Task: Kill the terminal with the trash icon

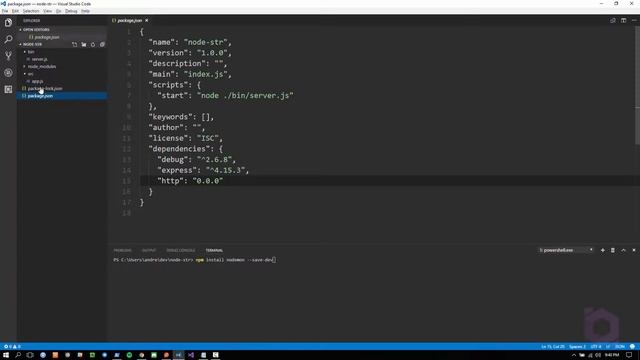Action: point(613,250)
